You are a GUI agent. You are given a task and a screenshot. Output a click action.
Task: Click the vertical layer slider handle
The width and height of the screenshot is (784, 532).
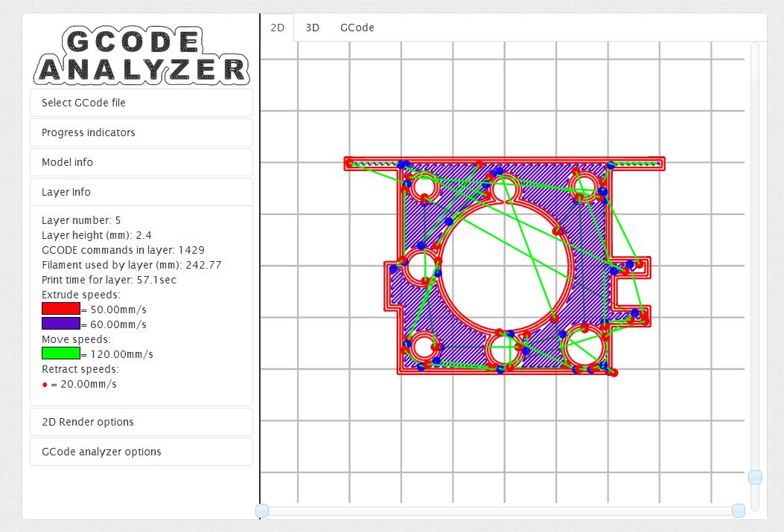(755, 477)
